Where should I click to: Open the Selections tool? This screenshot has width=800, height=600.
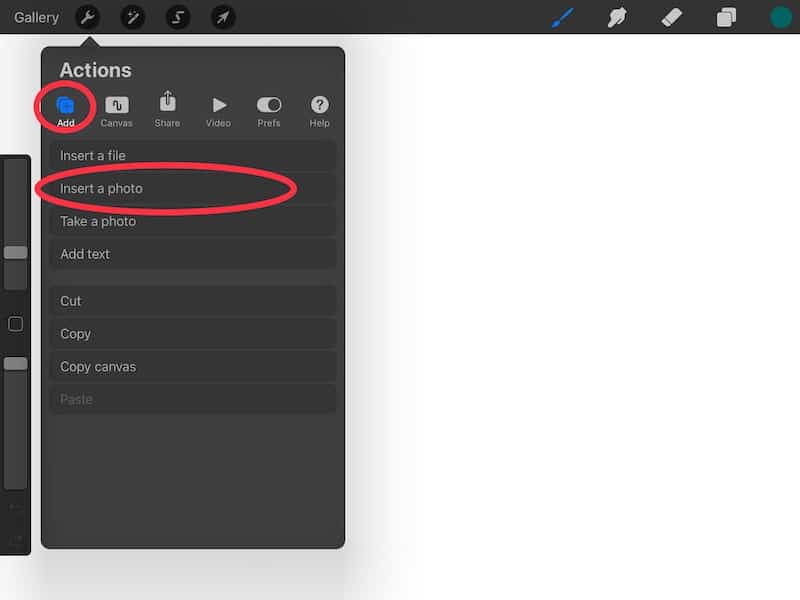tap(178, 17)
